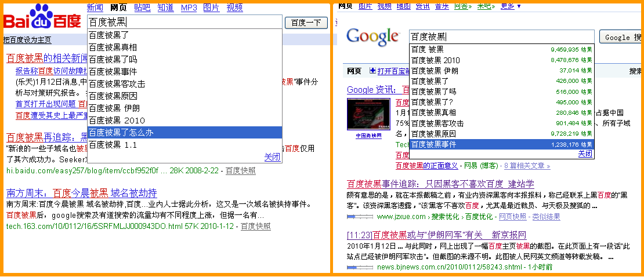This screenshot has height=277, width=644.
Task: Select Baidu suggestion 百度被黑了吗
Action: coord(185,59)
